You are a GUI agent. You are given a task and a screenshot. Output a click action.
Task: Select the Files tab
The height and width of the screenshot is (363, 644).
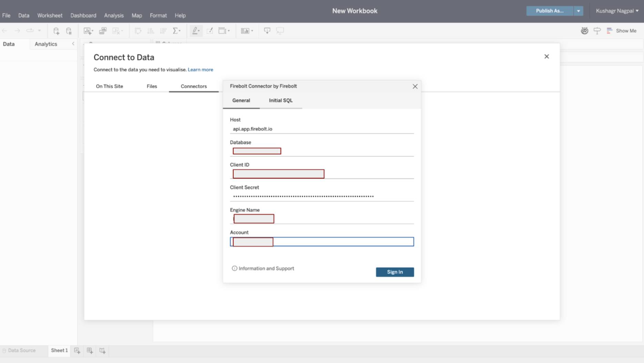click(x=152, y=86)
